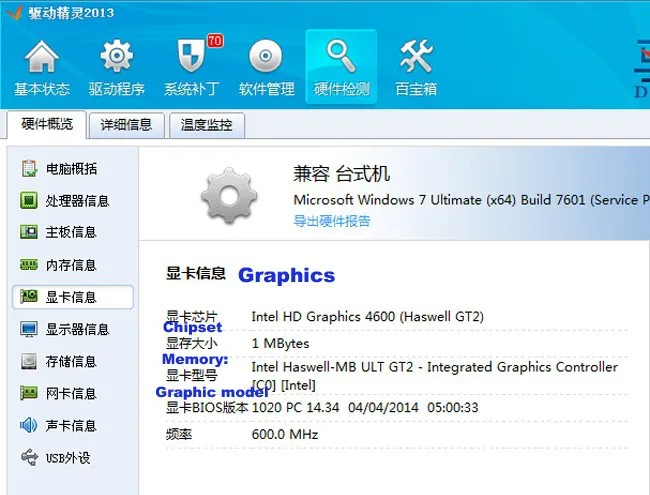Click the red 70 badge on 系统补丁
This screenshot has width=650, height=495.
(215, 41)
